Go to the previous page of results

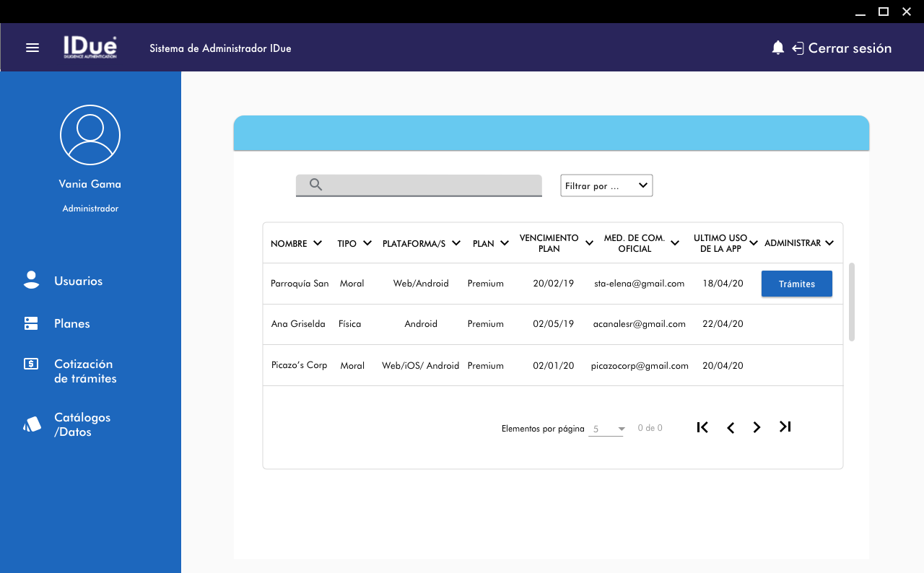point(731,428)
